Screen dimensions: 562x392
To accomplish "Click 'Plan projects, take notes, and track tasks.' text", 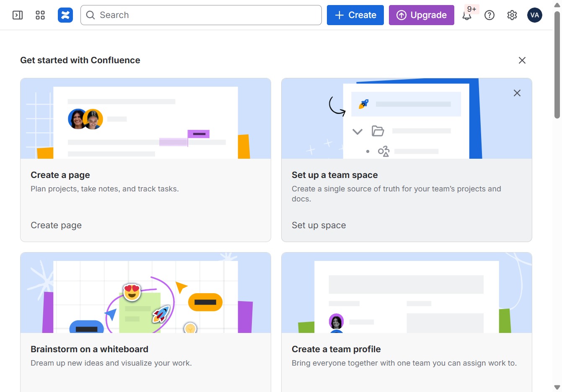I will [x=105, y=189].
